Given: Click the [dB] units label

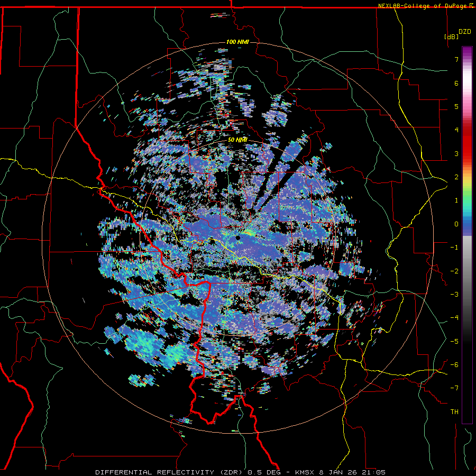Looking at the screenshot, I should (451, 36).
